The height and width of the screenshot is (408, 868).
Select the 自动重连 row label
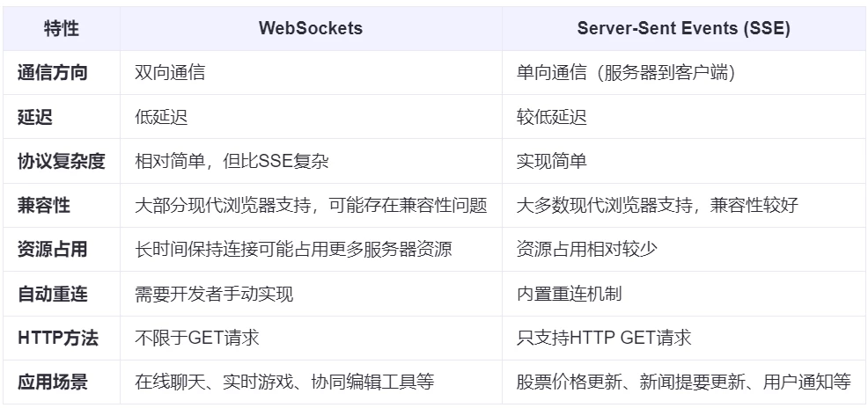click(53, 294)
